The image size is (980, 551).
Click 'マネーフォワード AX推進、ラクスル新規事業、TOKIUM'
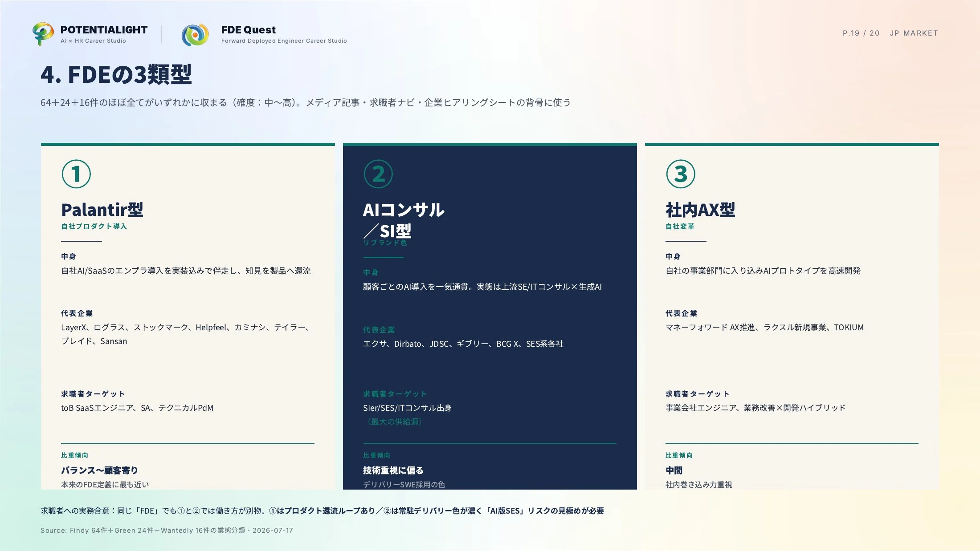(x=764, y=328)
